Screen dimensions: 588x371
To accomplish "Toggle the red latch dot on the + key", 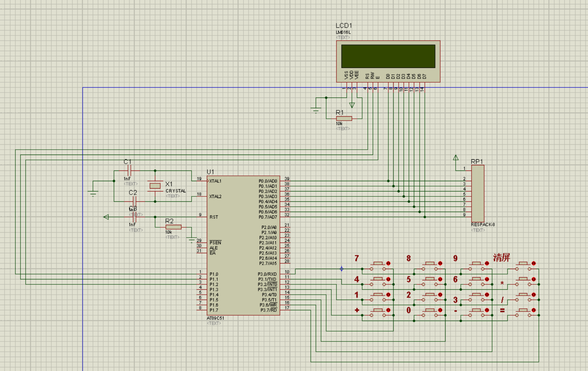I will pos(389,310).
